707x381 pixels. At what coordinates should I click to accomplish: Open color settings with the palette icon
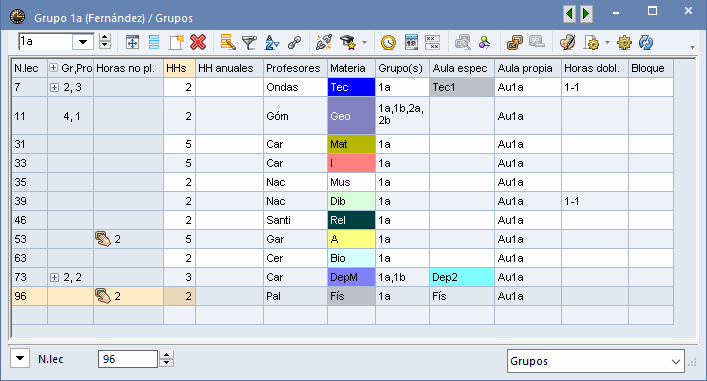coord(567,42)
